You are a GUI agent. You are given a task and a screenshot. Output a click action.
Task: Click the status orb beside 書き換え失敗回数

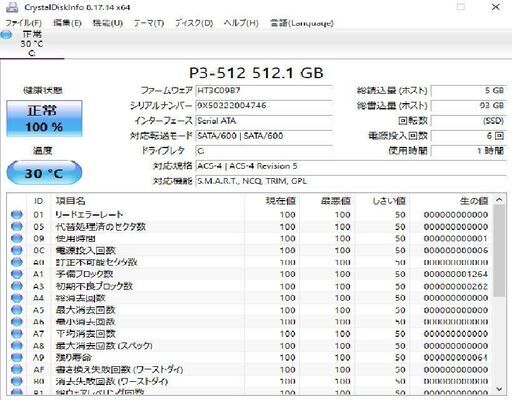[17, 369]
